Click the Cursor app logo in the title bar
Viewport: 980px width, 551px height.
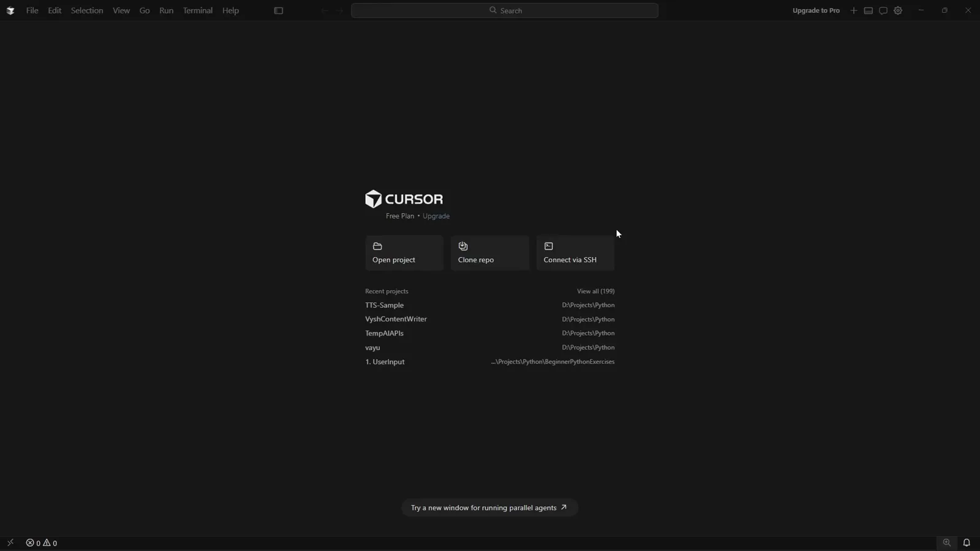pyautogui.click(x=10, y=10)
